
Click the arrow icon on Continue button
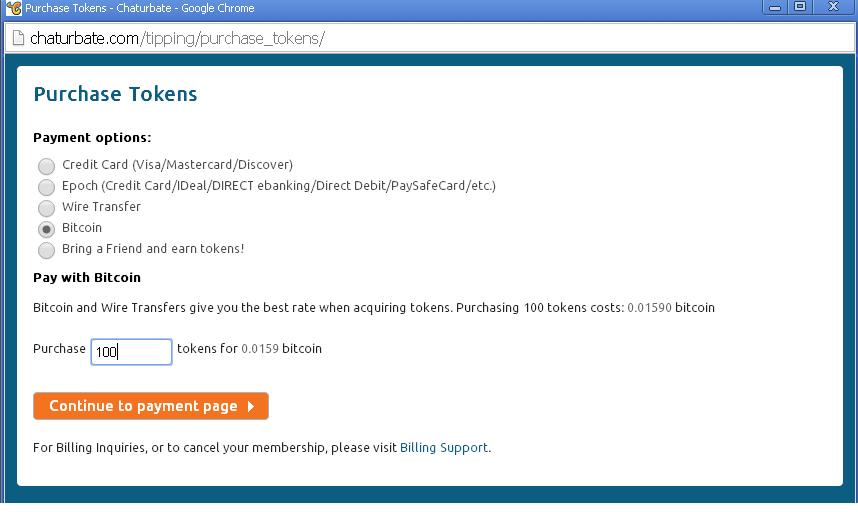[251, 406]
